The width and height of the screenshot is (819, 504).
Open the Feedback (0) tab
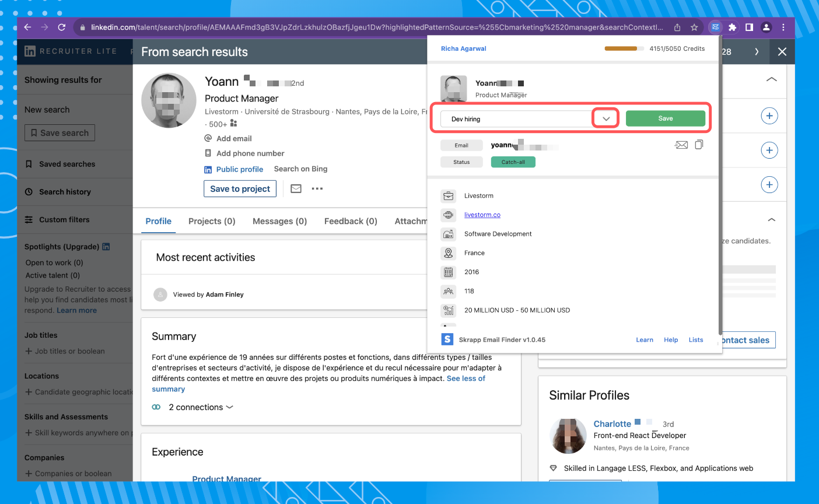tap(351, 221)
